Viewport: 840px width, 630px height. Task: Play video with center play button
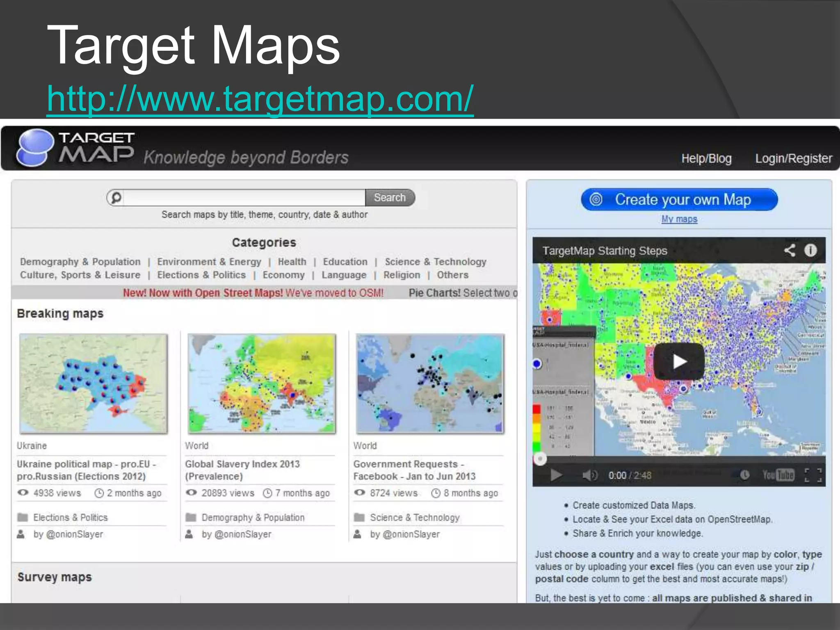click(x=679, y=361)
